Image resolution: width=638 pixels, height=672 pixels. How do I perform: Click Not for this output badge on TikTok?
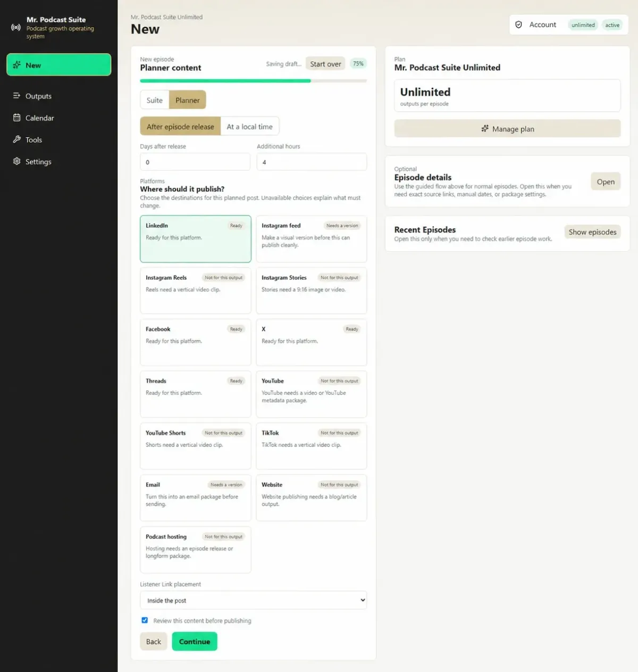coord(339,433)
